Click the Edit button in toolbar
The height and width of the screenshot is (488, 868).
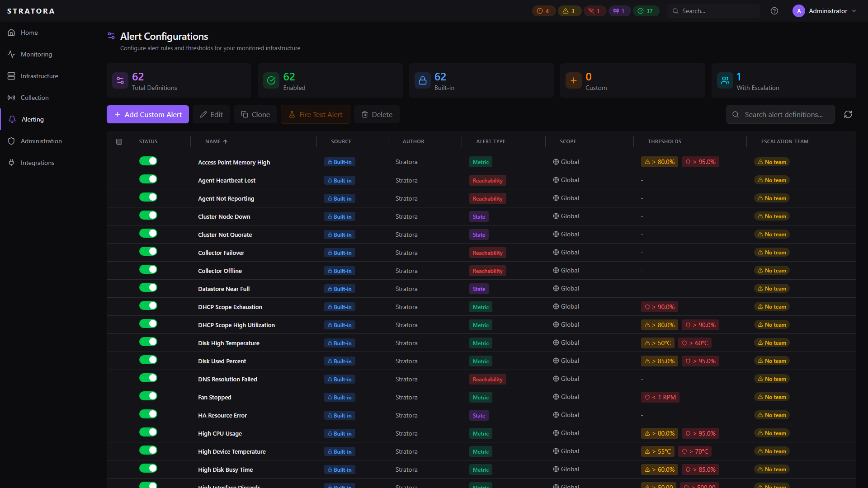[211, 114]
